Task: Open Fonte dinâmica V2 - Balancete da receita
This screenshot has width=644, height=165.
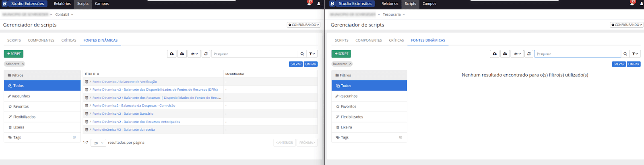Action: (124, 130)
